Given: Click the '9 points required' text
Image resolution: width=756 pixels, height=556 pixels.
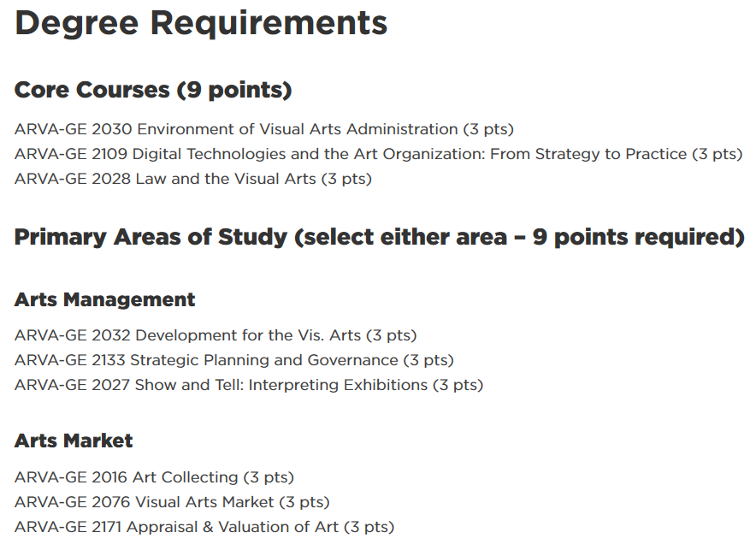Looking at the screenshot, I should pyautogui.click(x=639, y=237).
